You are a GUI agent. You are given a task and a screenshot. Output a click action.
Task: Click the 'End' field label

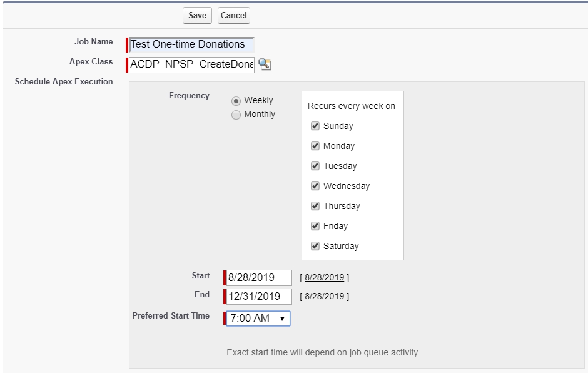click(x=202, y=294)
